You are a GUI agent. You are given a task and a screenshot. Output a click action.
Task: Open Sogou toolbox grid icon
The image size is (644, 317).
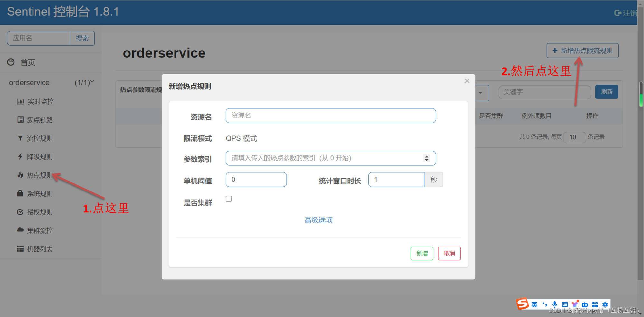(x=595, y=304)
